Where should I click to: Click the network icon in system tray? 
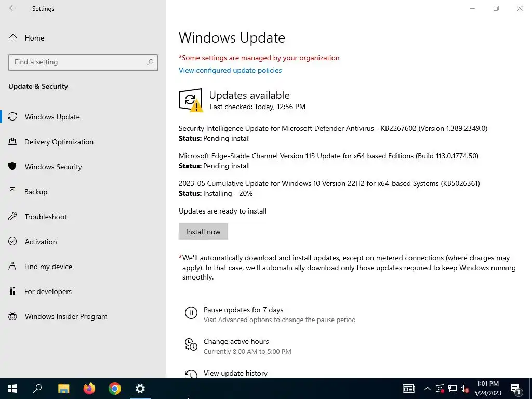click(x=453, y=389)
